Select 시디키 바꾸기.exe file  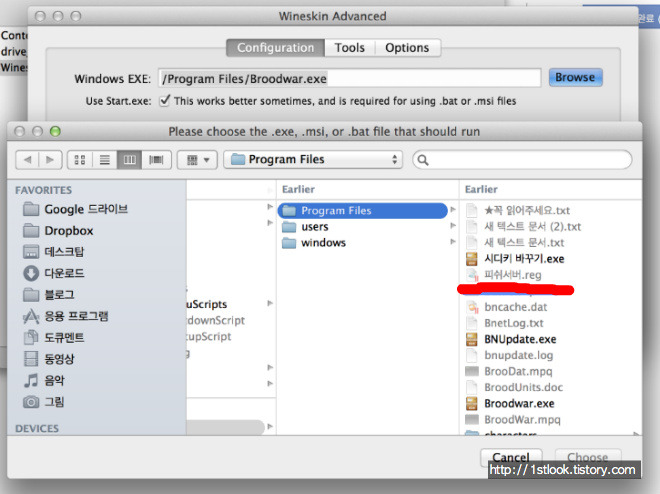point(515,259)
